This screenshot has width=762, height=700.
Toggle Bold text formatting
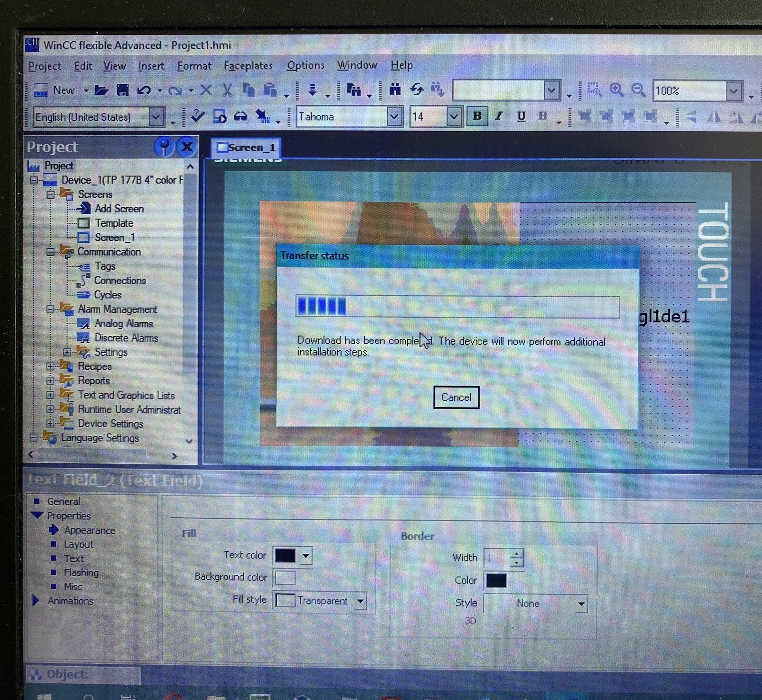click(x=477, y=116)
